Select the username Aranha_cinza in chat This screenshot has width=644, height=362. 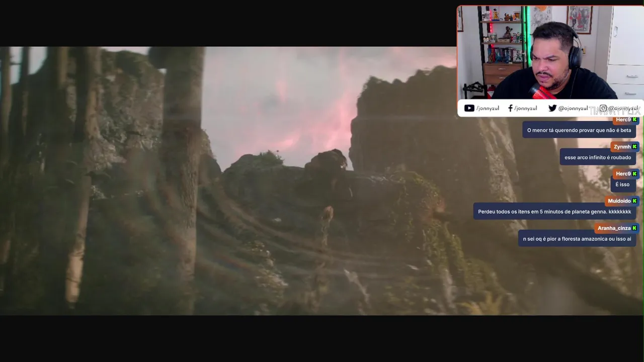[x=614, y=228]
